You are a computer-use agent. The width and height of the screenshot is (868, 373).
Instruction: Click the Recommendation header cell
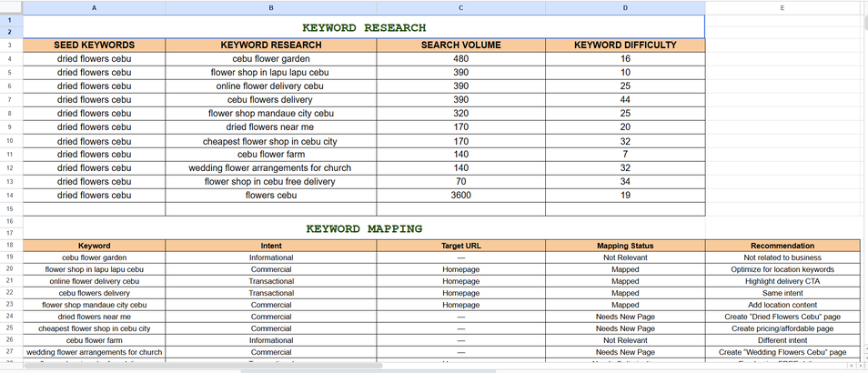coord(782,246)
